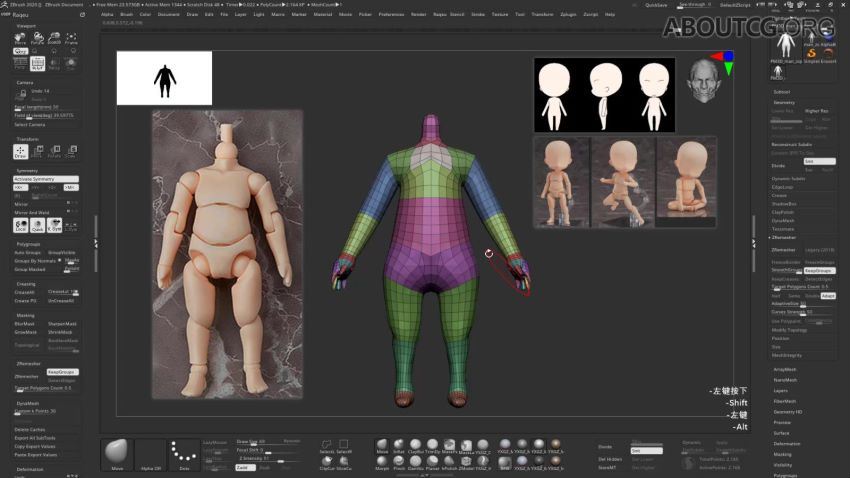850x478 pixels.
Task: Open the Alpha Off selector
Action: click(151, 452)
